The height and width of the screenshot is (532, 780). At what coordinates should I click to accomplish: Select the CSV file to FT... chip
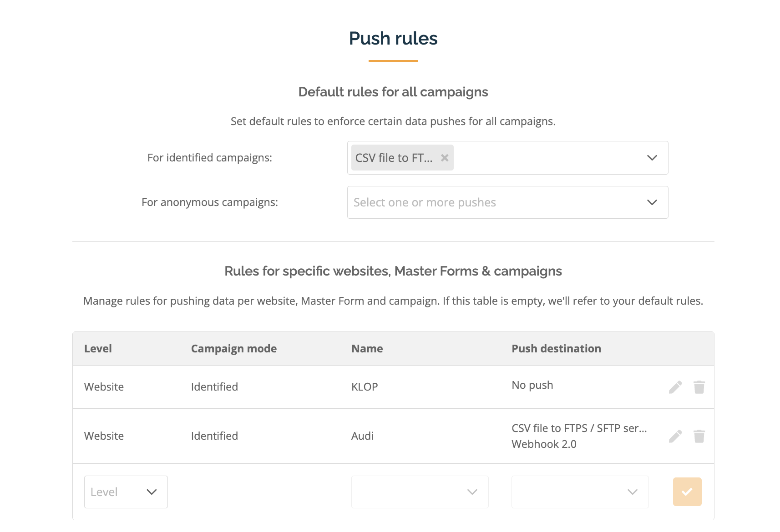pyautogui.click(x=394, y=158)
